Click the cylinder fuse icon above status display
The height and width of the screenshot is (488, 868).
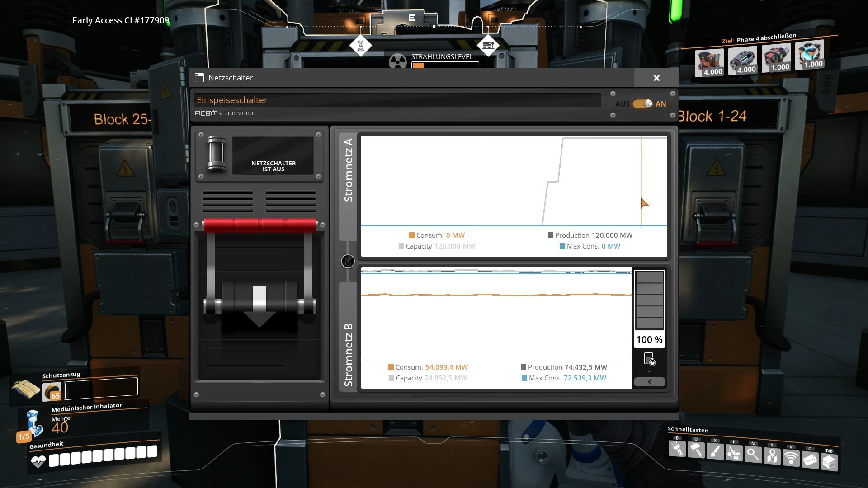(216, 155)
